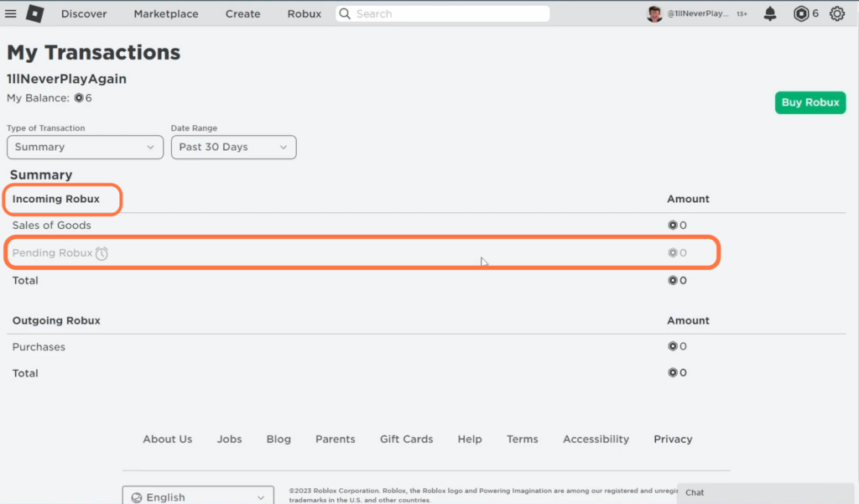The width and height of the screenshot is (859, 504).
Task: Open the Marketplace tab
Action: pos(166,13)
